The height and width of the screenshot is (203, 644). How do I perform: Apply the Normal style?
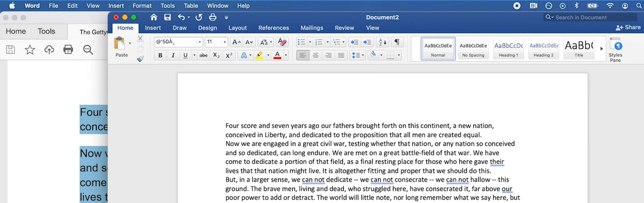(x=438, y=48)
